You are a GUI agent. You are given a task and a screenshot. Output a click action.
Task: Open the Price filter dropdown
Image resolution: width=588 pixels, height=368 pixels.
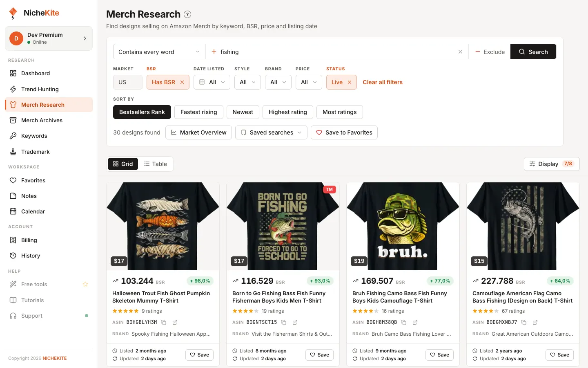click(309, 82)
